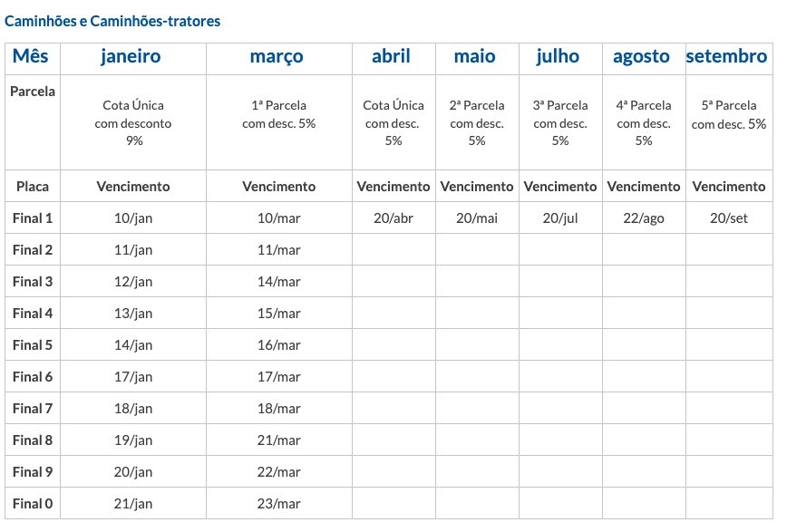Image resolution: width=787 pixels, height=532 pixels.
Task: Click the '5ª Parcela com desc. 5%' cell
Action: pos(728,114)
